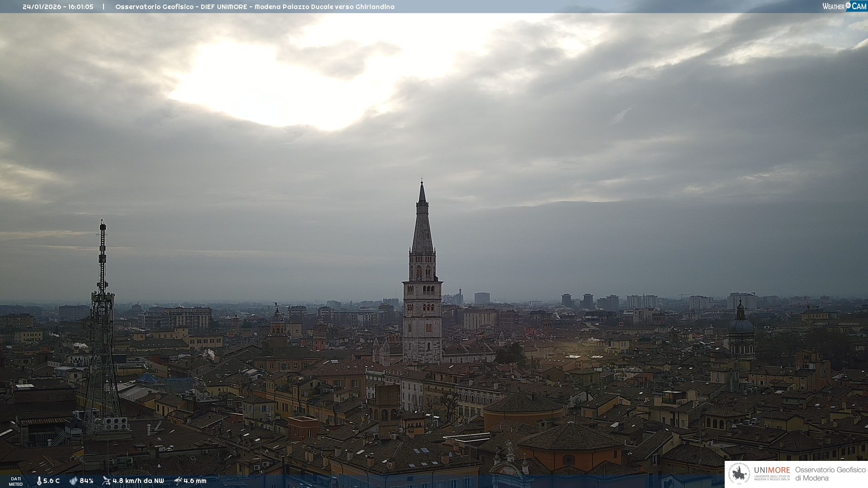Click the 5.6 C temperature reading

tap(52, 481)
